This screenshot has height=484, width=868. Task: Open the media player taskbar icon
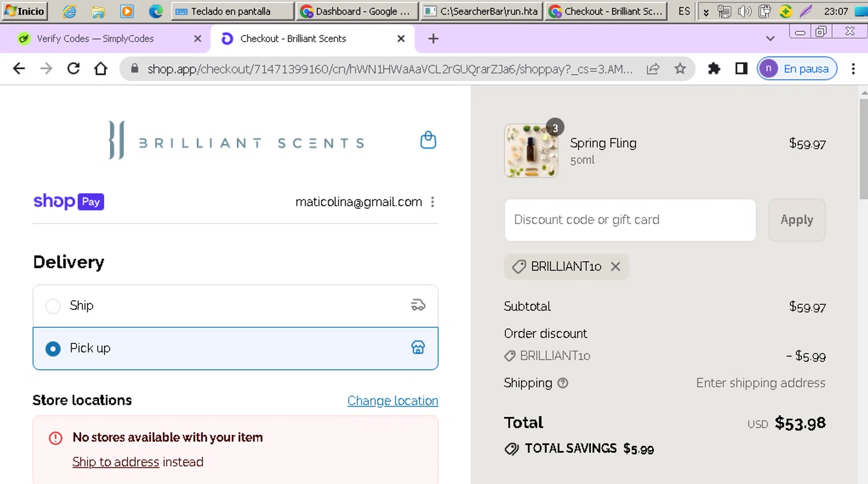(127, 11)
